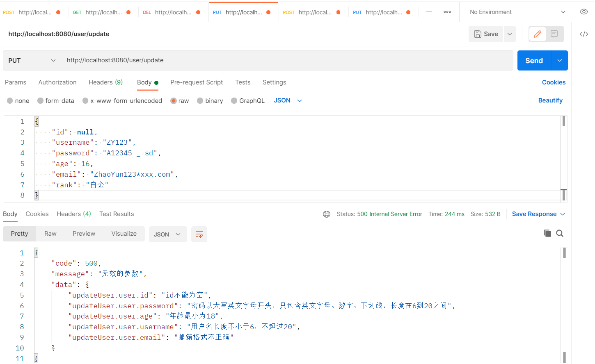The height and width of the screenshot is (364, 595).
Task: Open the response Cookies tab
Action: tap(37, 214)
